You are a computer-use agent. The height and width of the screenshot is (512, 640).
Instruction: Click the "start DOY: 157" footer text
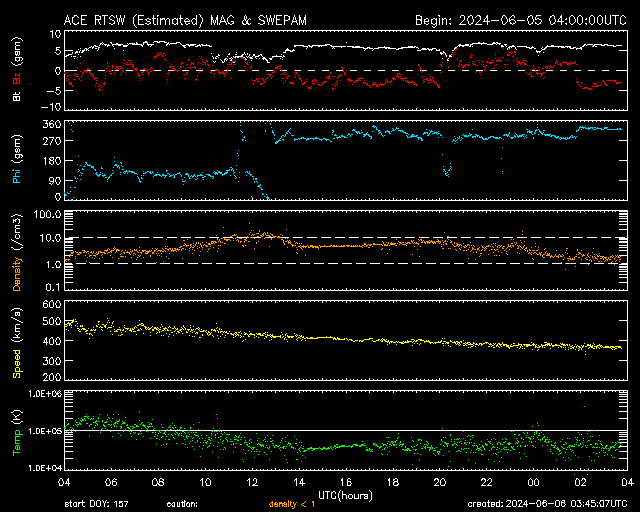pyautogui.click(x=96, y=504)
